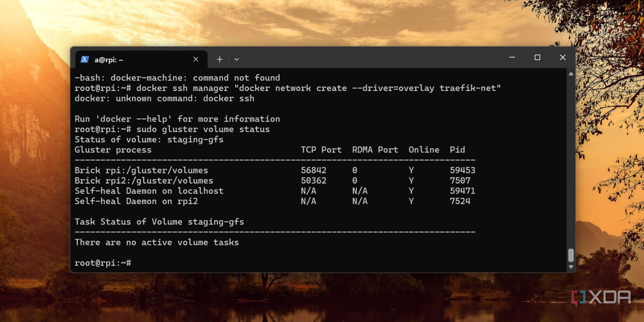The width and height of the screenshot is (644, 322).
Task: Click the scrollbar down arrow
Action: tap(571, 267)
